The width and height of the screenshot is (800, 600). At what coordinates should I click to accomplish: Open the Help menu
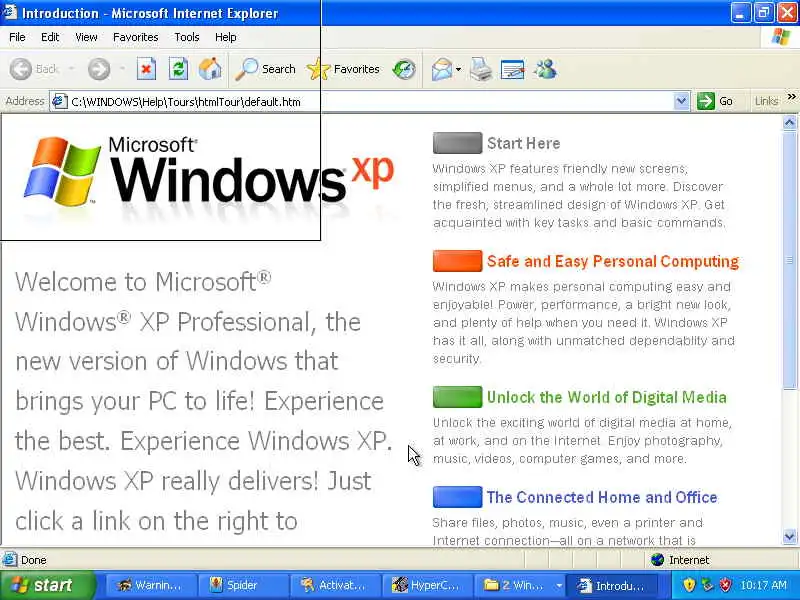[226, 37]
